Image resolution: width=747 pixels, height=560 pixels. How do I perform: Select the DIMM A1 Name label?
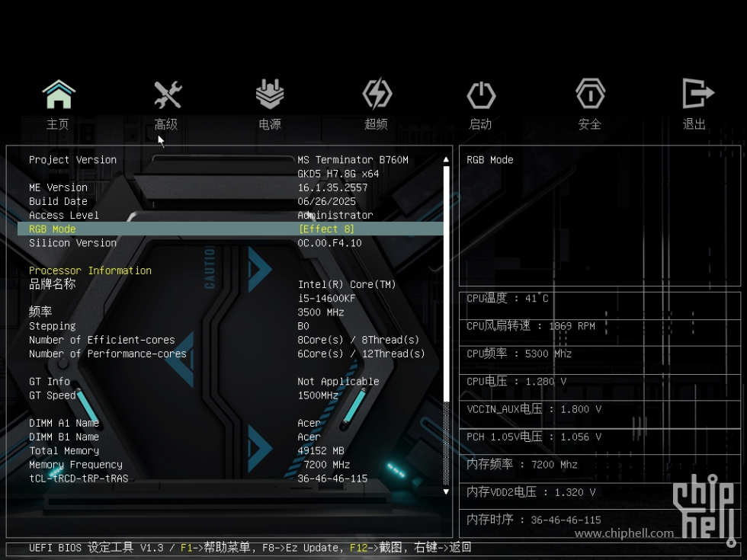coord(64,423)
